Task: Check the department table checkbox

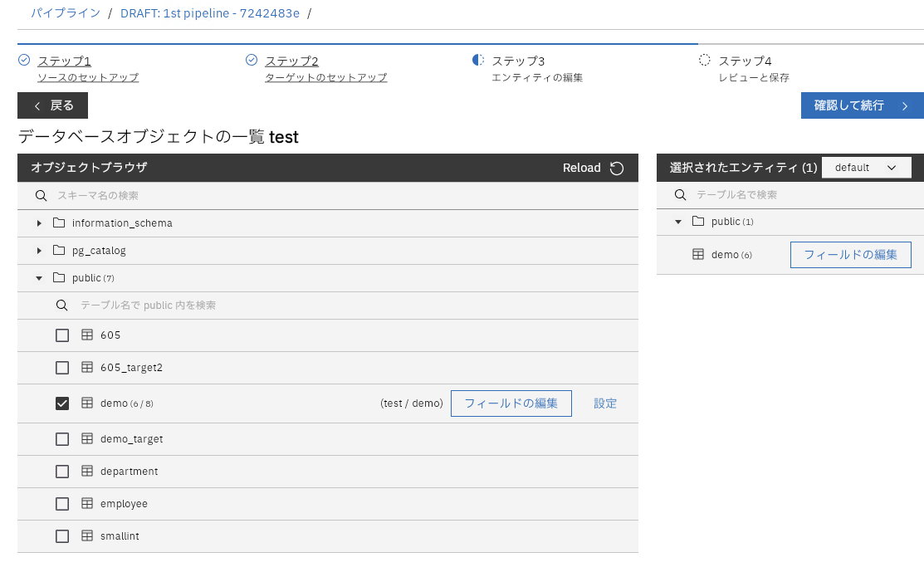Action: click(x=62, y=472)
